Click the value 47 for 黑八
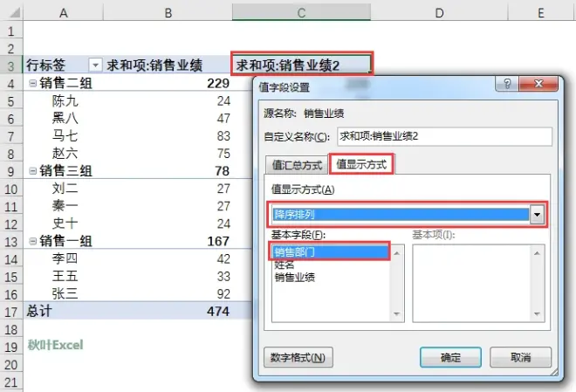 [x=223, y=118]
